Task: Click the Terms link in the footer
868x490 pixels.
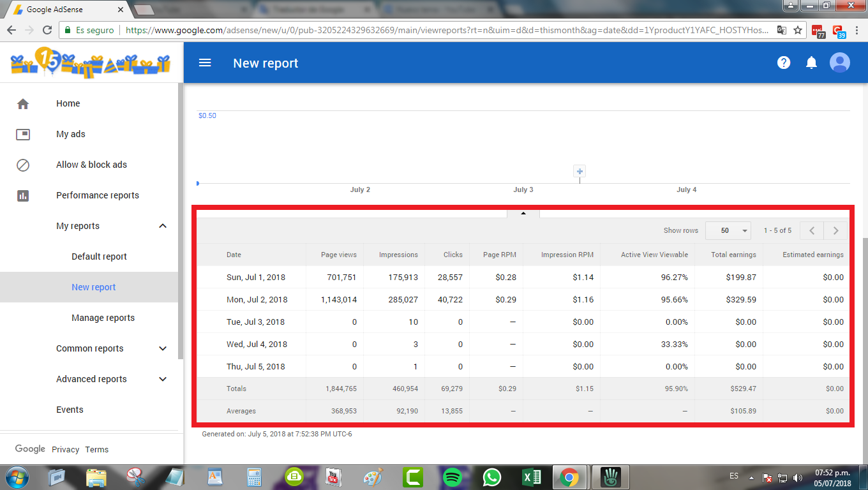Action: pyautogui.click(x=97, y=450)
